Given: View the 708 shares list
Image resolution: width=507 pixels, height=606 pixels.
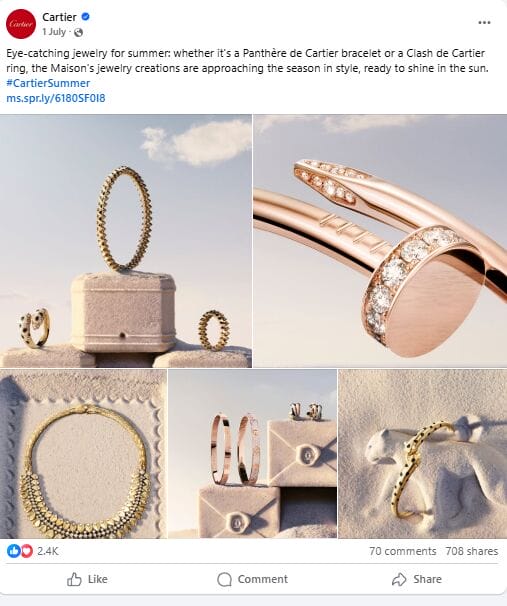Looking at the screenshot, I should coord(471,551).
